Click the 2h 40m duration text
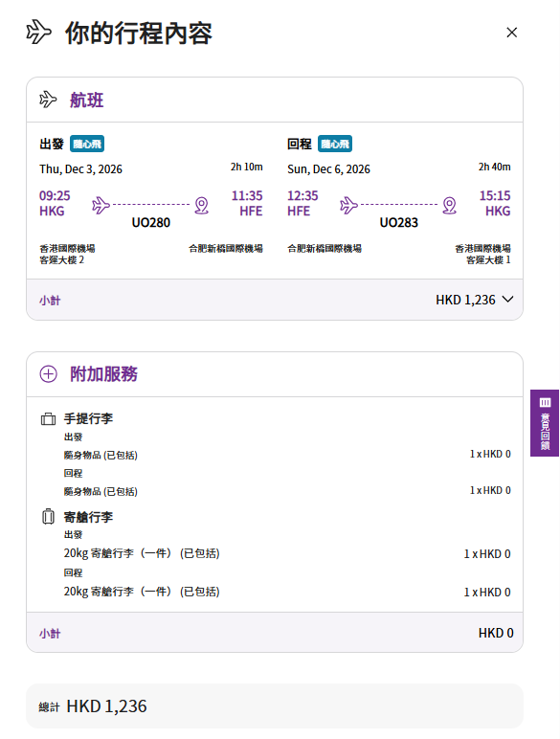The image size is (560, 739). point(495,167)
